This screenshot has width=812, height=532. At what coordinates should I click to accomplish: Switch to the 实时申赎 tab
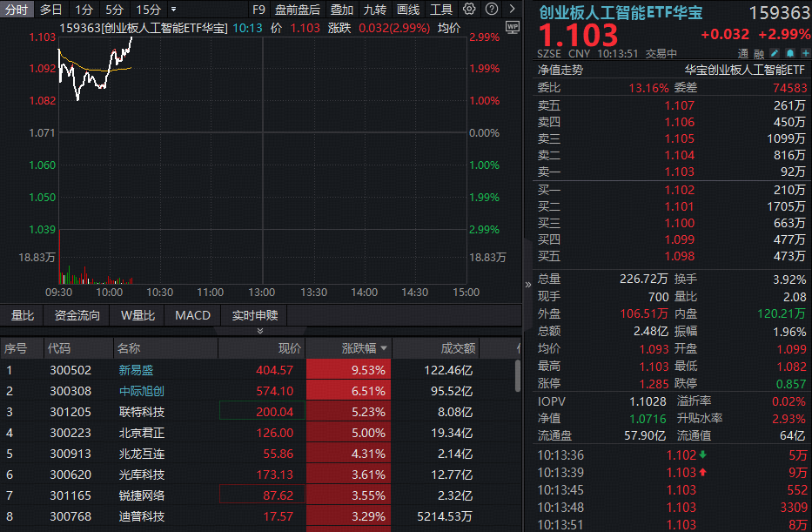pos(254,315)
